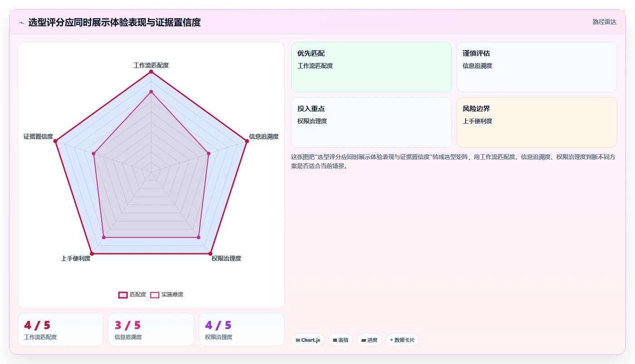635x364 pixels.
Task: Select the 进度 tag chip
Action: 369,340
